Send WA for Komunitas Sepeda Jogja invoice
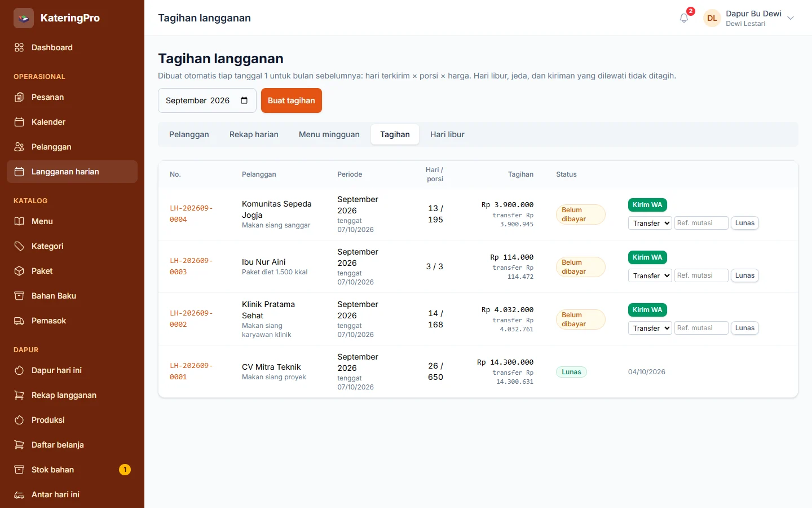812x508 pixels. pos(647,205)
